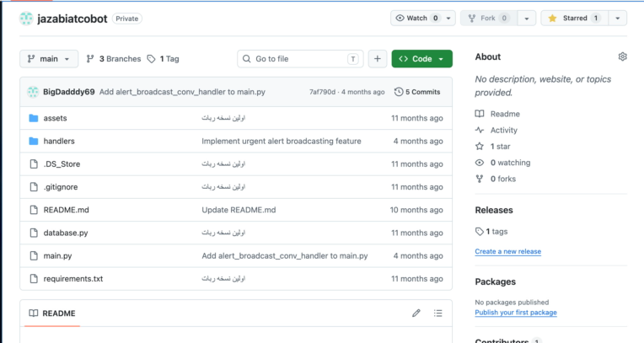Toggle the Starred button
644x343 pixels.
(575, 18)
